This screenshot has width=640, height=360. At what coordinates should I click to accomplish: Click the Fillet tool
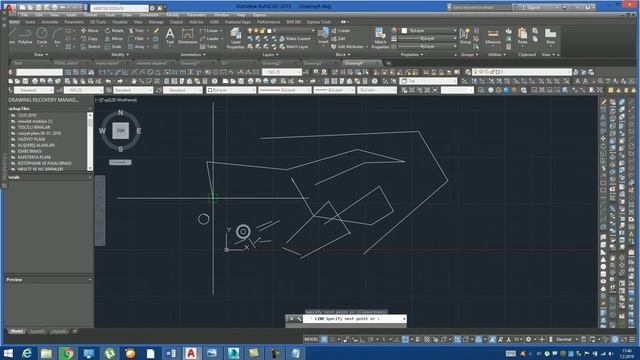coord(136,39)
